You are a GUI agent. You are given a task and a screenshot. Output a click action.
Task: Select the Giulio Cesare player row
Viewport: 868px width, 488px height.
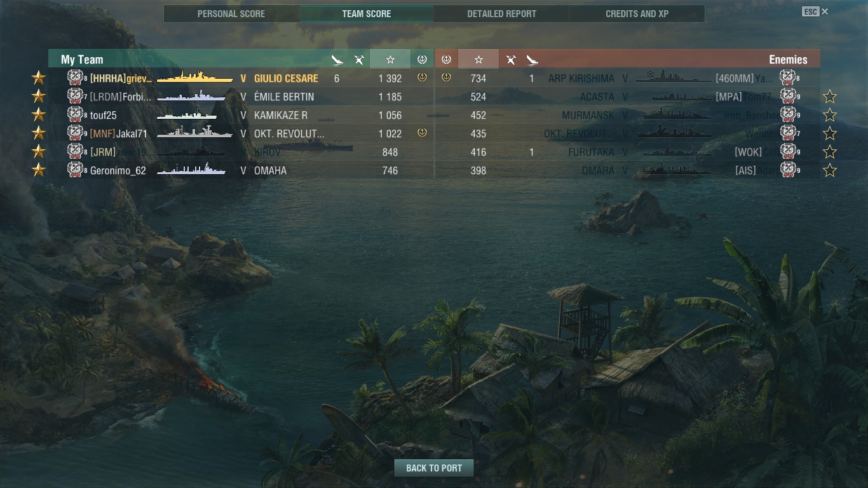(241, 78)
